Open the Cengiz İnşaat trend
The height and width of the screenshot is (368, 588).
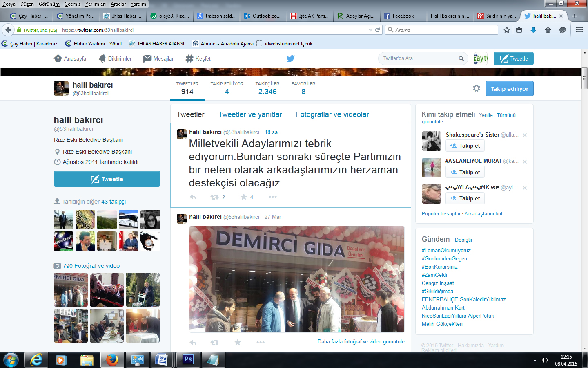click(438, 283)
